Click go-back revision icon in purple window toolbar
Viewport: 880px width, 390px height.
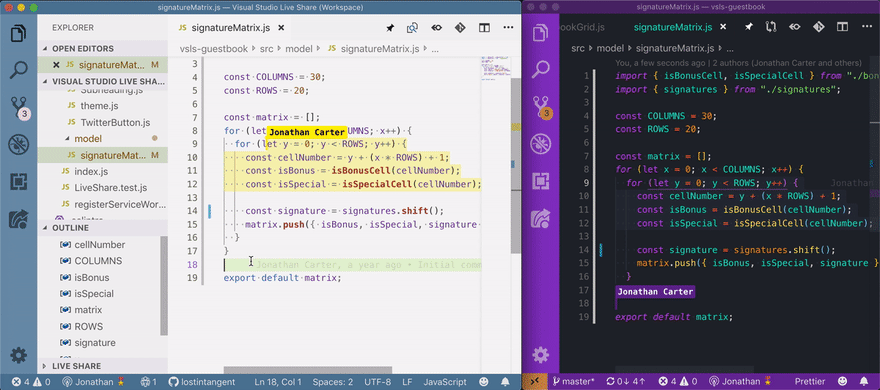pos(795,27)
